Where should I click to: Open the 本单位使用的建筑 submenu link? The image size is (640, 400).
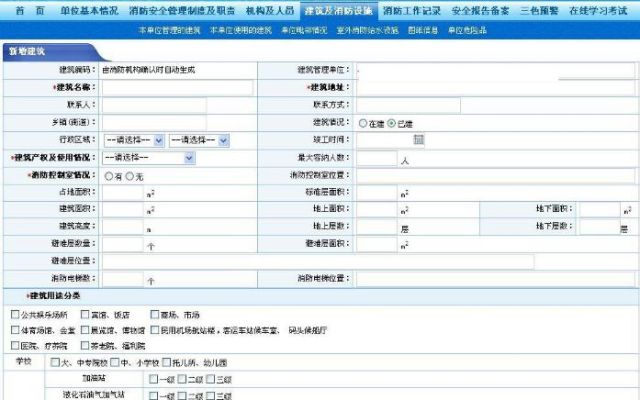[x=241, y=30]
